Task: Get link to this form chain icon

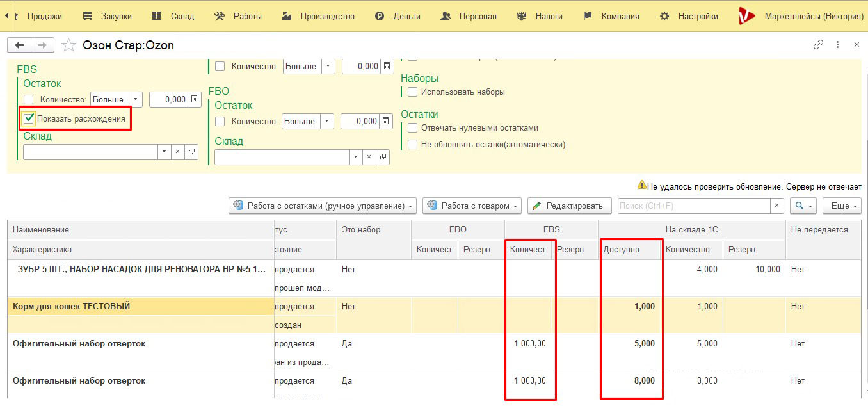Action: 818,45
